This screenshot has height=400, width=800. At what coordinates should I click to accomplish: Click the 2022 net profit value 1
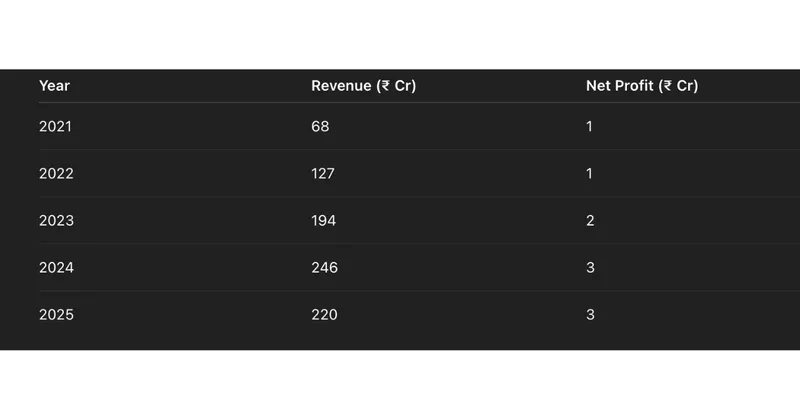(589, 173)
